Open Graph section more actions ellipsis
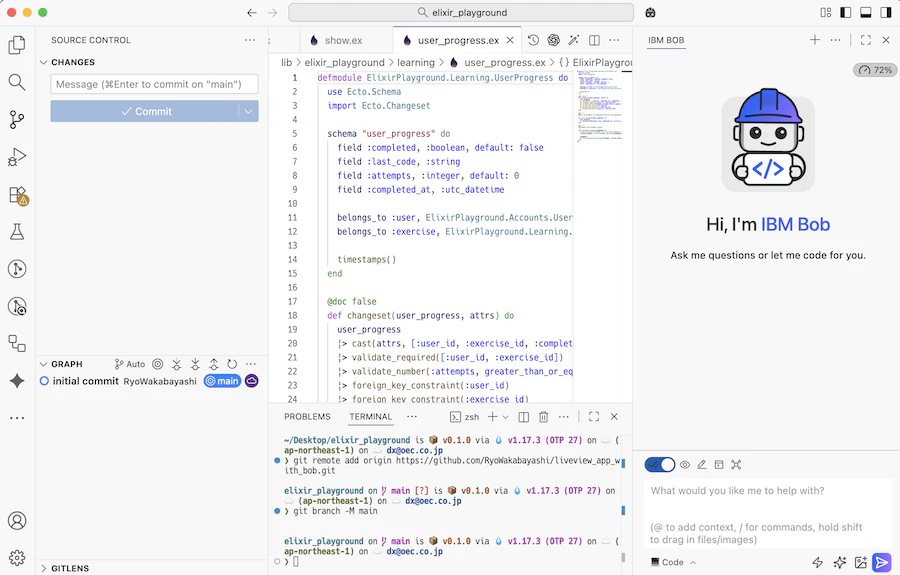Screen dimensions: 900x575 pos(251,364)
